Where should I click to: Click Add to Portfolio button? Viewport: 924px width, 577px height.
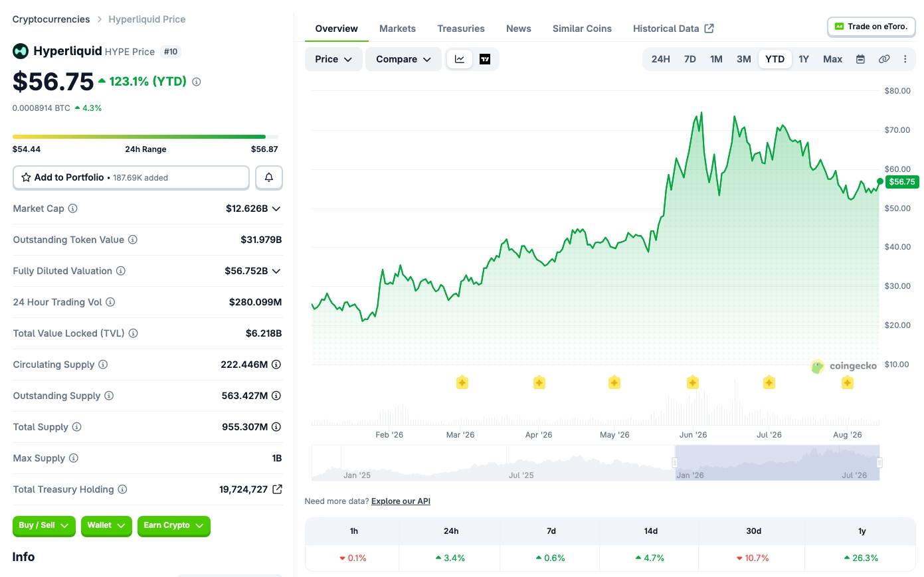click(x=131, y=177)
